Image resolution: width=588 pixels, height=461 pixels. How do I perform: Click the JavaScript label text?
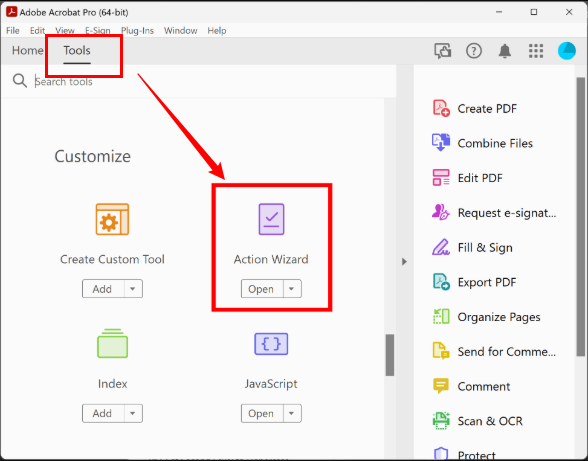pyautogui.click(x=271, y=384)
